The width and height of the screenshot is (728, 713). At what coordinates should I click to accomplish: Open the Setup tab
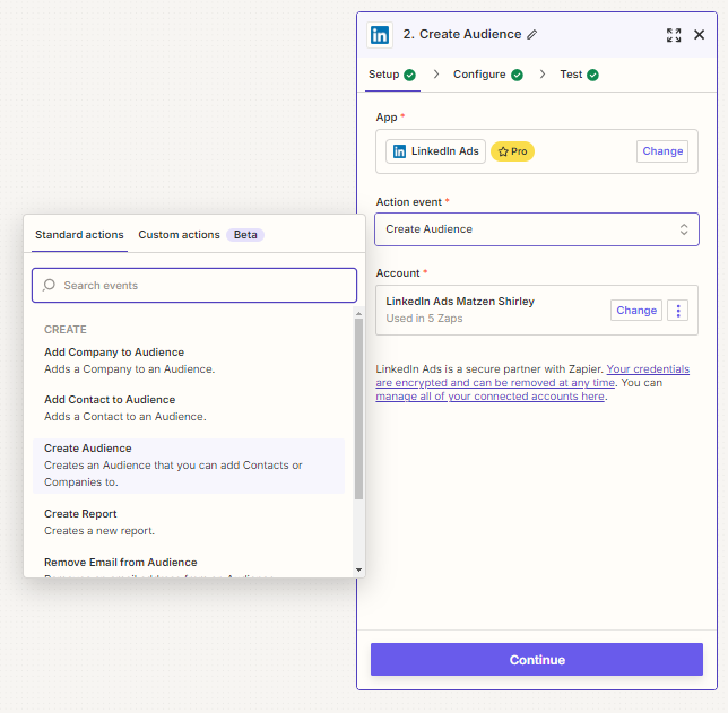pos(392,75)
